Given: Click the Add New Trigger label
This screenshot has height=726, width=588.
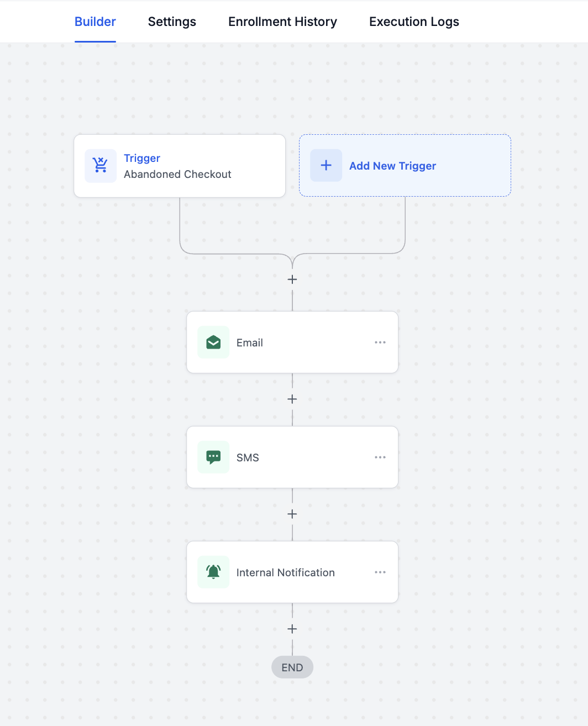Looking at the screenshot, I should [x=392, y=166].
